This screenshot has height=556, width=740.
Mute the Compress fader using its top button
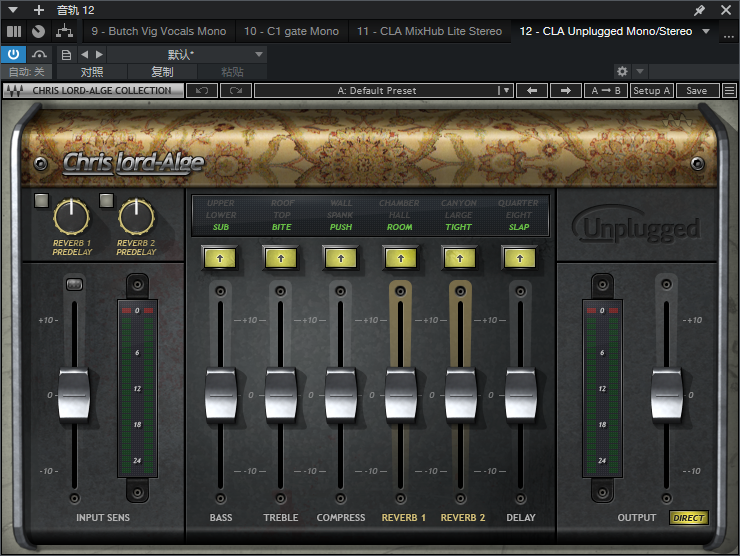coord(341,291)
